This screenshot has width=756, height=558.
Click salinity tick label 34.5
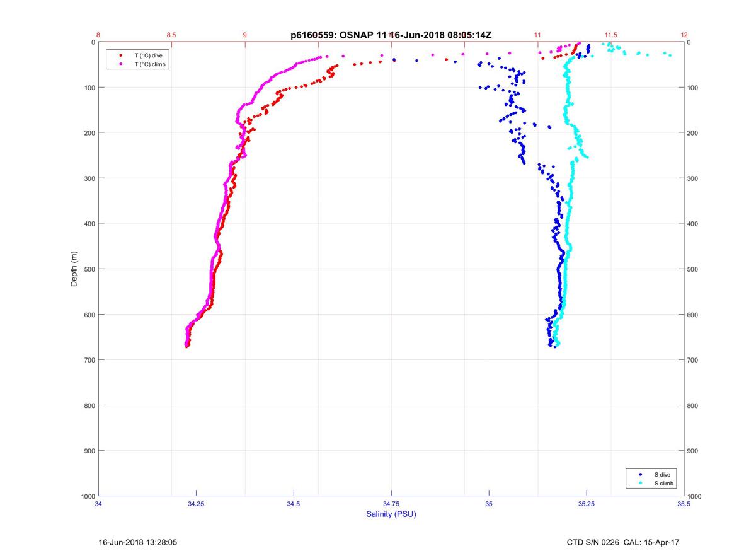pyautogui.click(x=294, y=504)
